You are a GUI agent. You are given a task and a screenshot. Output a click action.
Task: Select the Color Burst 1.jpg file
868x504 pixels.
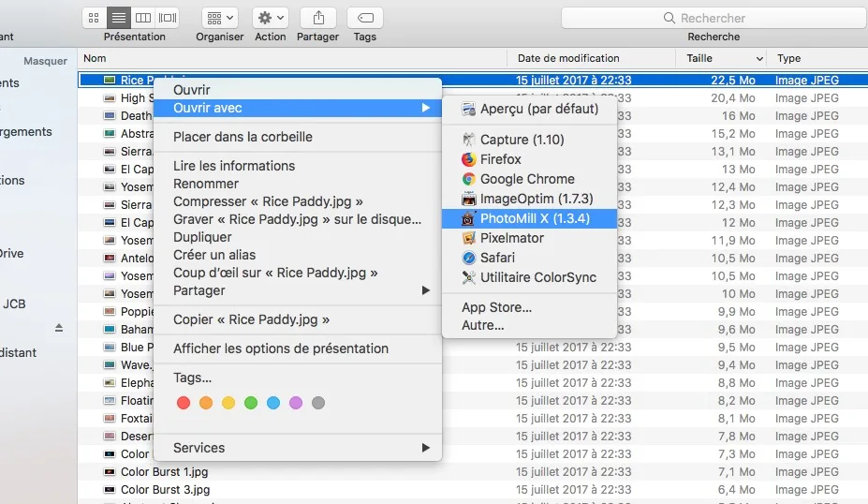[165, 472]
